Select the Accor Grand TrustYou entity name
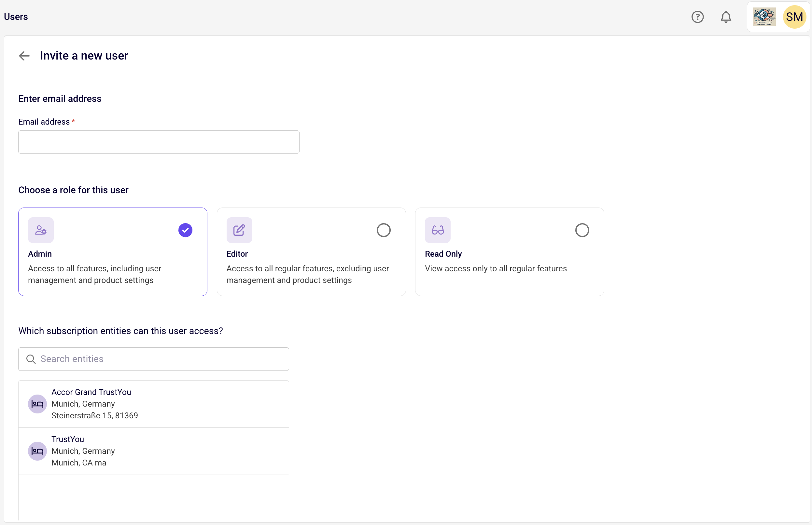 point(91,392)
